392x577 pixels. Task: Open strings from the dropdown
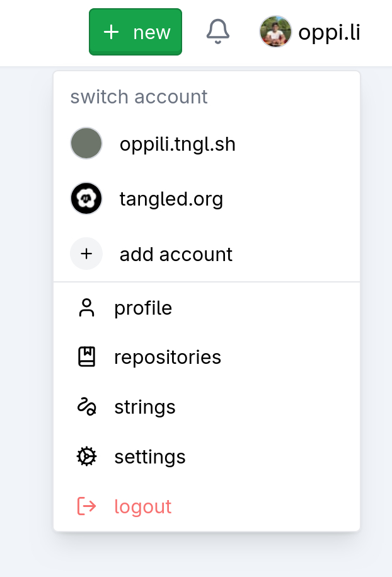(x=145, y=407)
